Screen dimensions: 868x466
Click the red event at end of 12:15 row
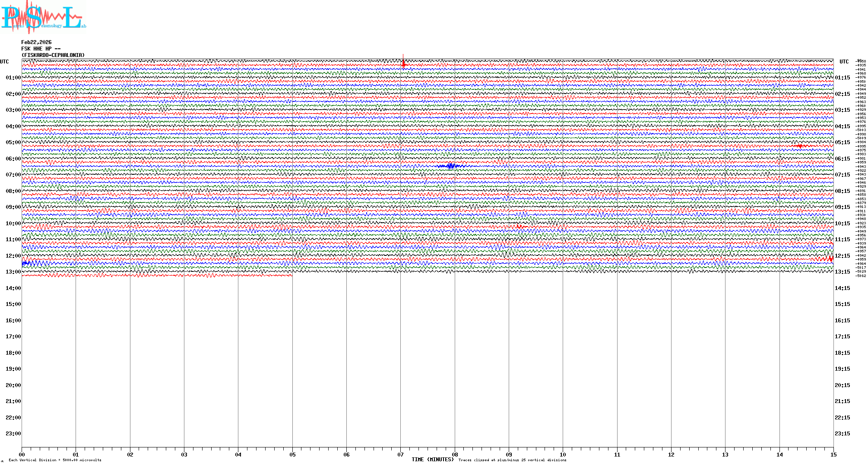click(x=830, y=259)
